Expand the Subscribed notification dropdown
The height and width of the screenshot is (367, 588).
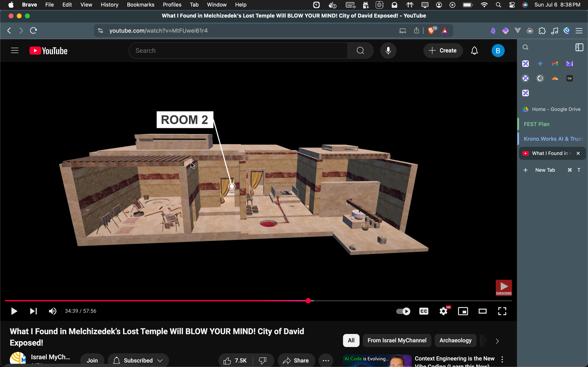coord(138,360)
